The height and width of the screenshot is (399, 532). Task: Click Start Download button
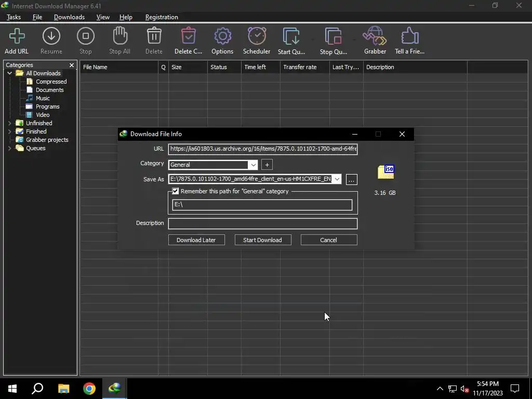pyautogui.click(x=262, y=240)
